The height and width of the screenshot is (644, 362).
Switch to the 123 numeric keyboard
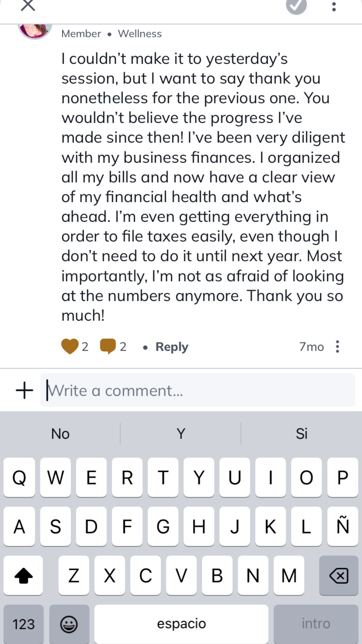(x=23, y=624)
